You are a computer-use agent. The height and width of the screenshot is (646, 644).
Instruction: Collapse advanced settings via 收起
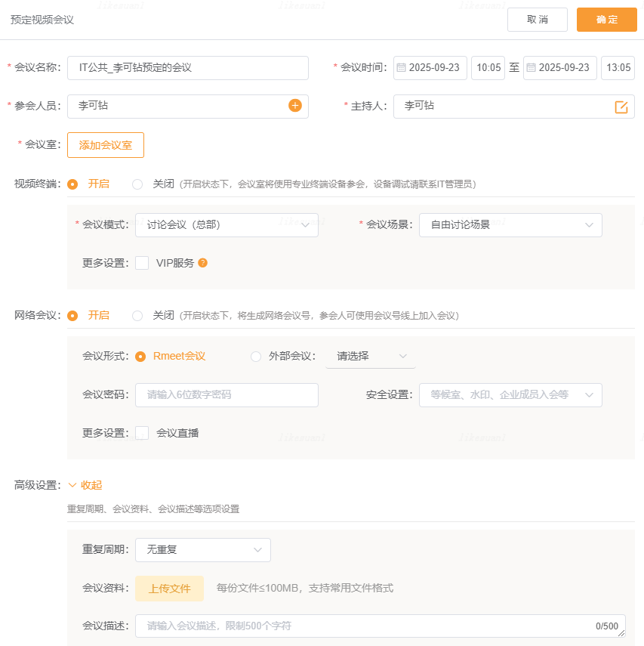coord(85,485)
